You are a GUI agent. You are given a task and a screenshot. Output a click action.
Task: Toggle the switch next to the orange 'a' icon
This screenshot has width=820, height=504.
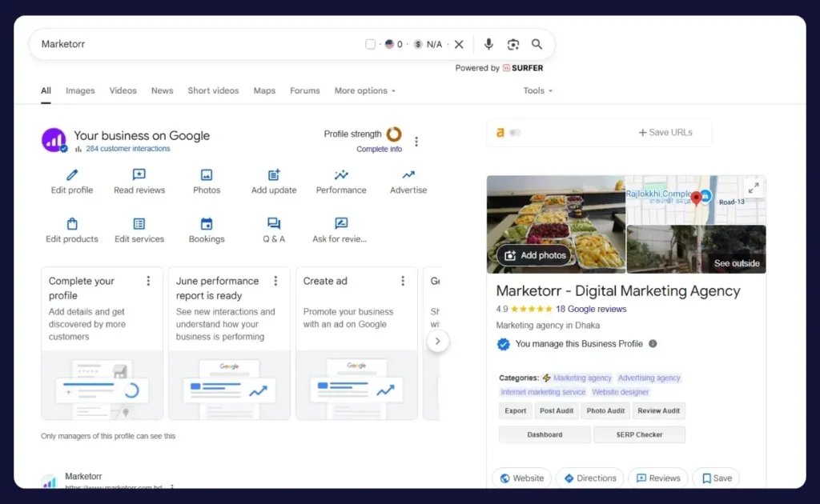[x=515, y=133]
